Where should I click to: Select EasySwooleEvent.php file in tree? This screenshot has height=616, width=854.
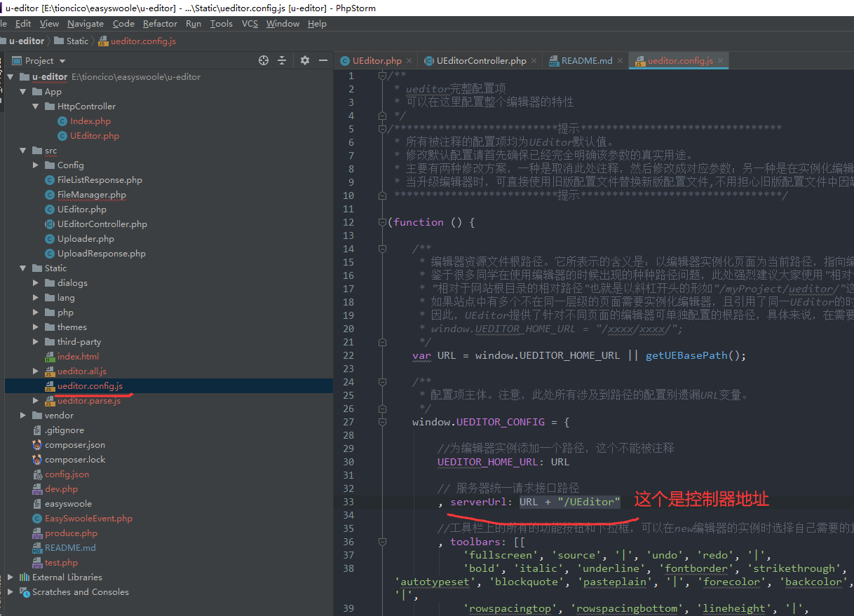click(88, 519)
